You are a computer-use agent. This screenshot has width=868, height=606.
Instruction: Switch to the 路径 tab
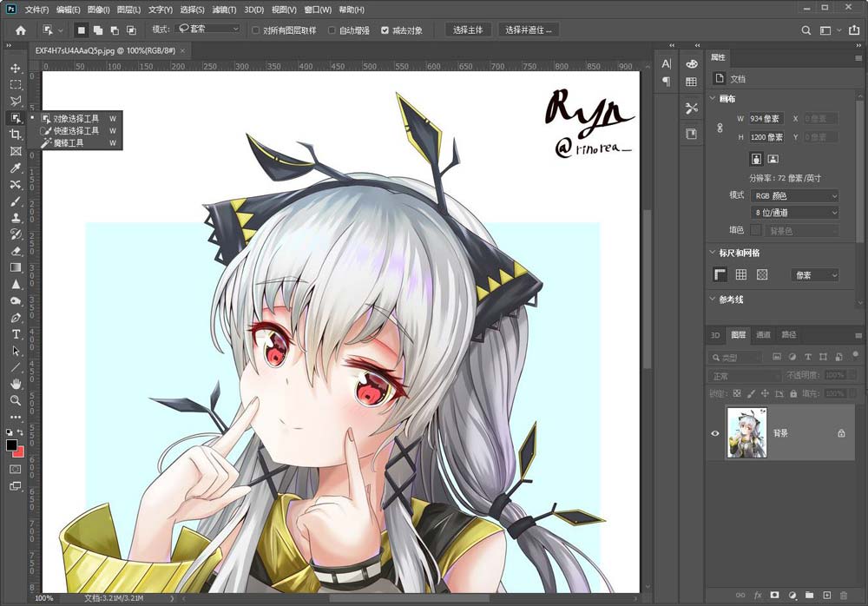(789, 334)
